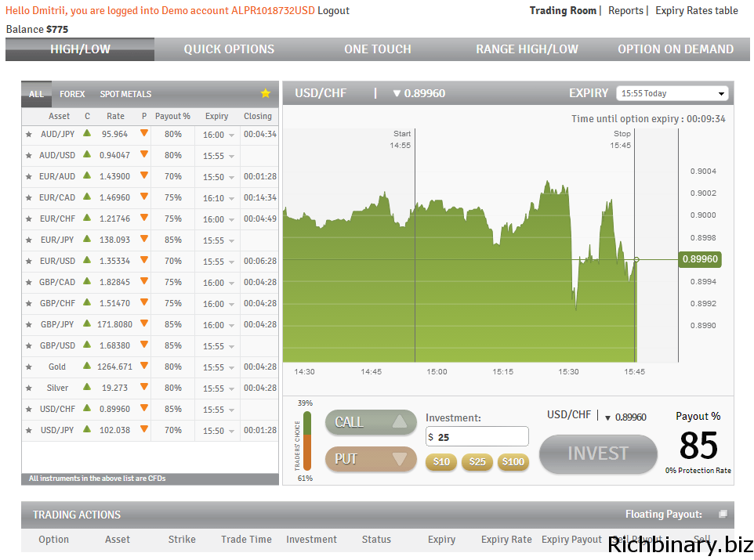This screenshot has width=754, height=560.
Task: Favorite USD/CHF with its star
Action: (29, 410)
